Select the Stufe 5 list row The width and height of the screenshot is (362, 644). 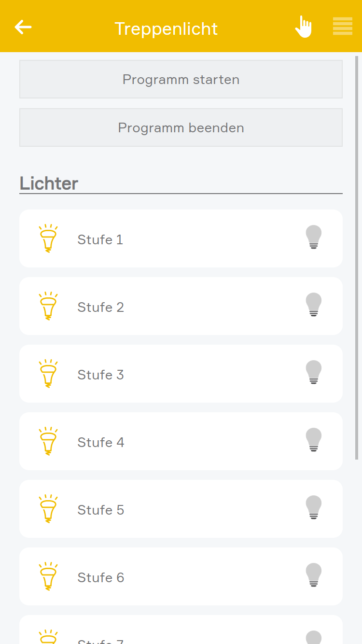181,509
